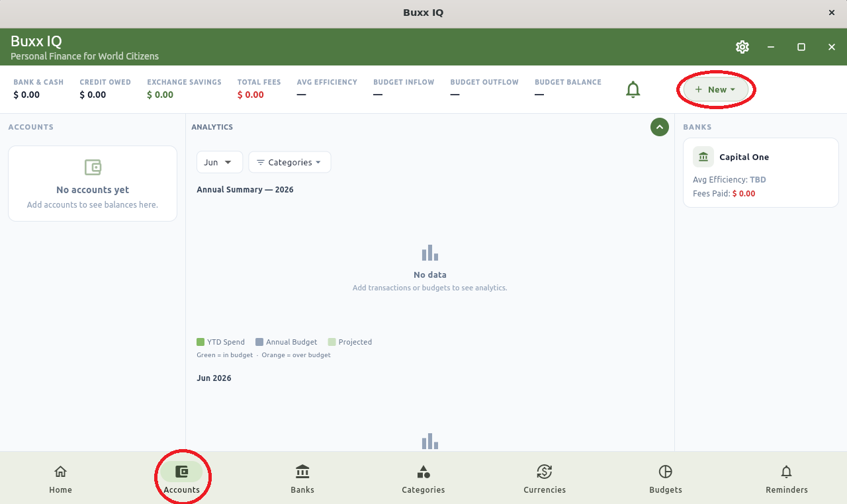Image resolution: width=847 pixels, height=504 pixels.
Task: Click the bar chart icon above No data
Action: tap(430, 253)
